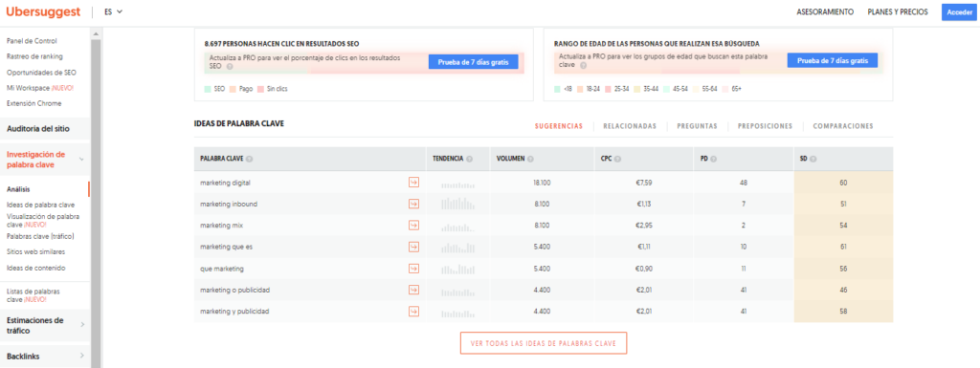Click the arrow icon for que marketing
980x368 pixels.
point(413,269)
